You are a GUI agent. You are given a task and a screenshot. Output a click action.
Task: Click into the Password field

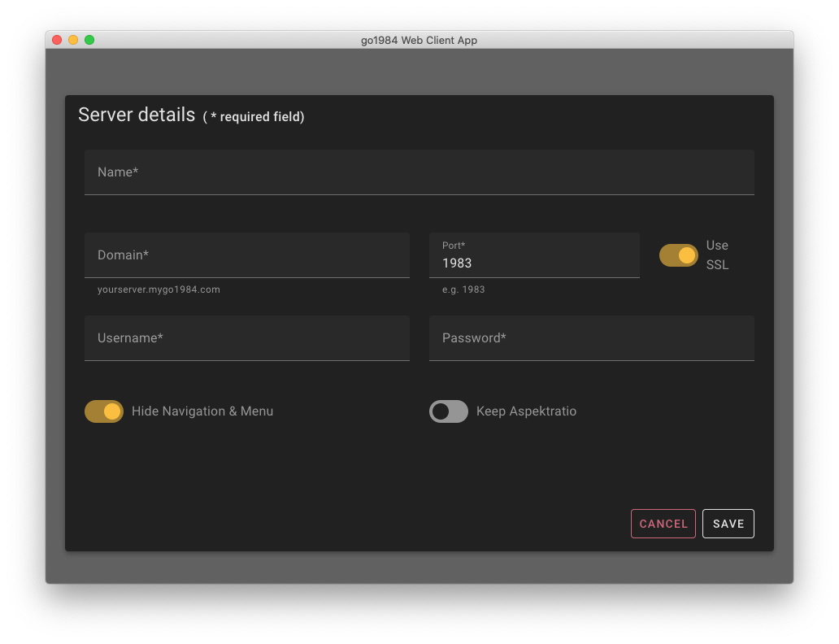pos(591,338)
